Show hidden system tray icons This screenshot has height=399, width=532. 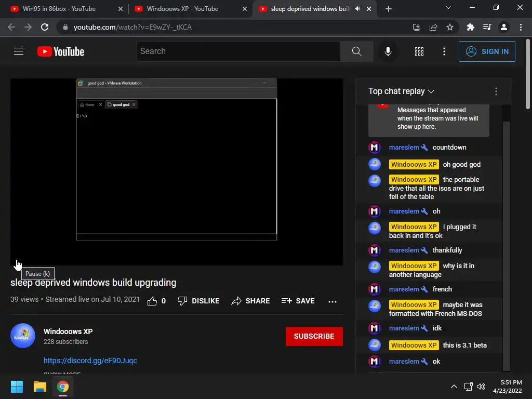pos(454,387)
